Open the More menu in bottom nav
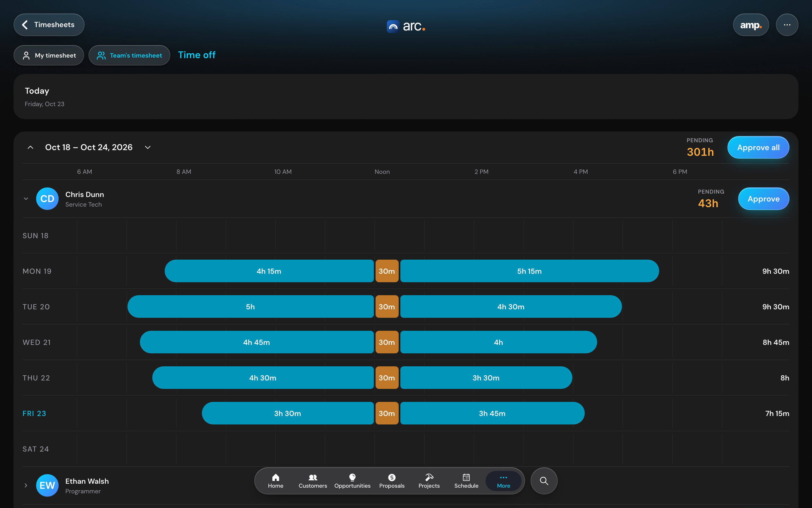The height and width of the screenshot is (508, 812). click(x=503, y=481)
